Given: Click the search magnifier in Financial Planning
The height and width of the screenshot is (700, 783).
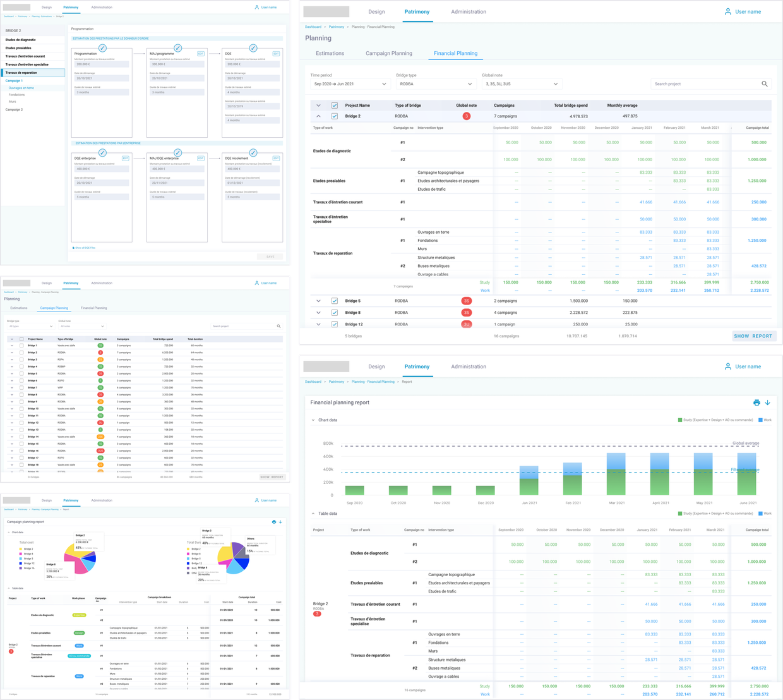Looking at the screenshot, I should pyautogui.click(x=765, y=84).
